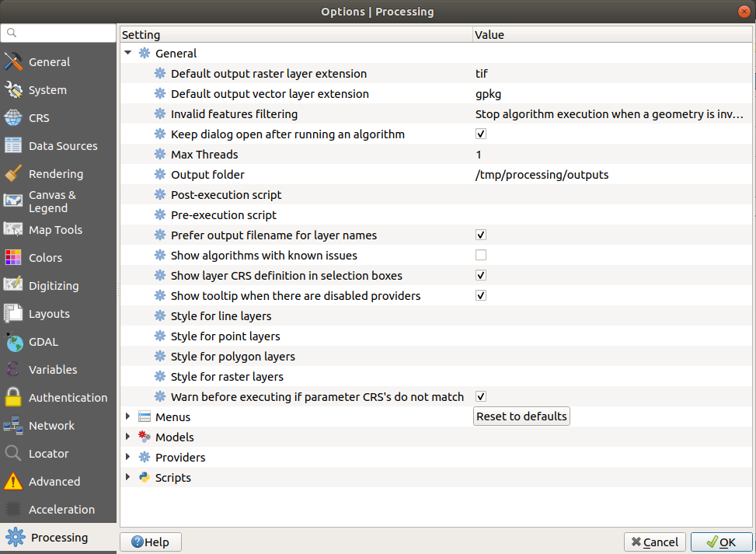Click OK to confirm options

(721, 542)
